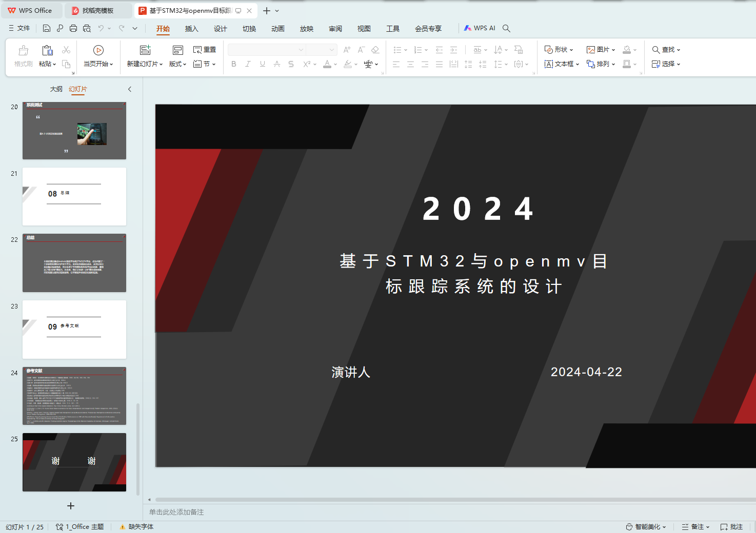The width and height of the screenshot is (756, 533).
Task: Click the Clear Formatting eraser icon
Action: (x=375, y=50)
